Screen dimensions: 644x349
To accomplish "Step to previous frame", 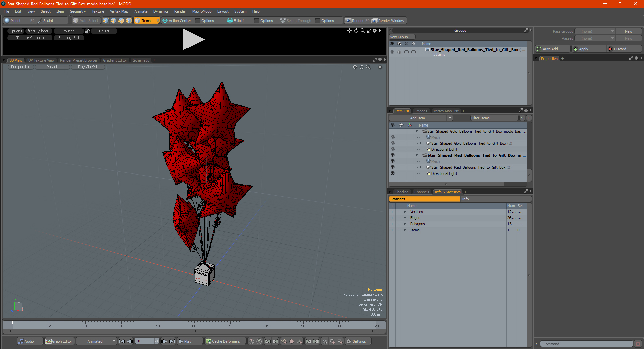I will 130,341.
